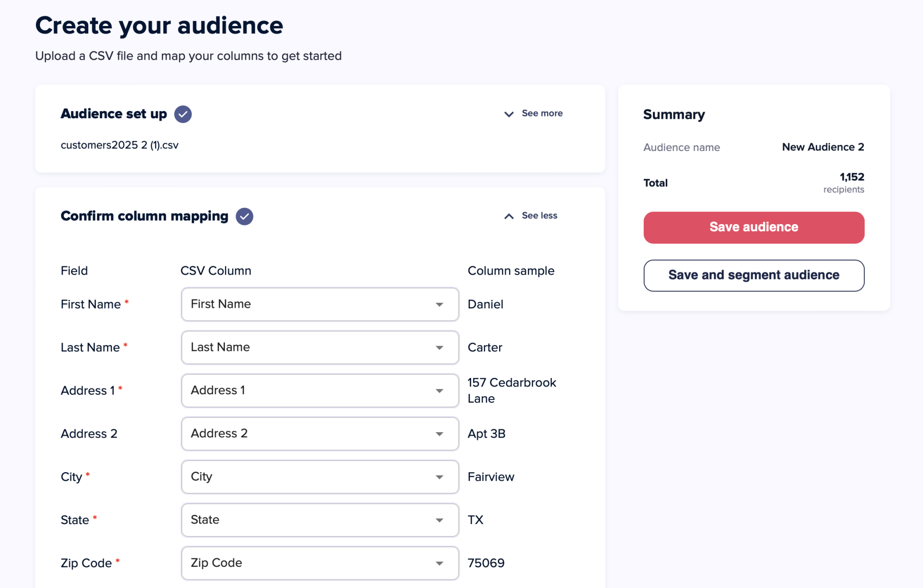
Task: Click the Summary heading
Action: (x=674, y=114)
